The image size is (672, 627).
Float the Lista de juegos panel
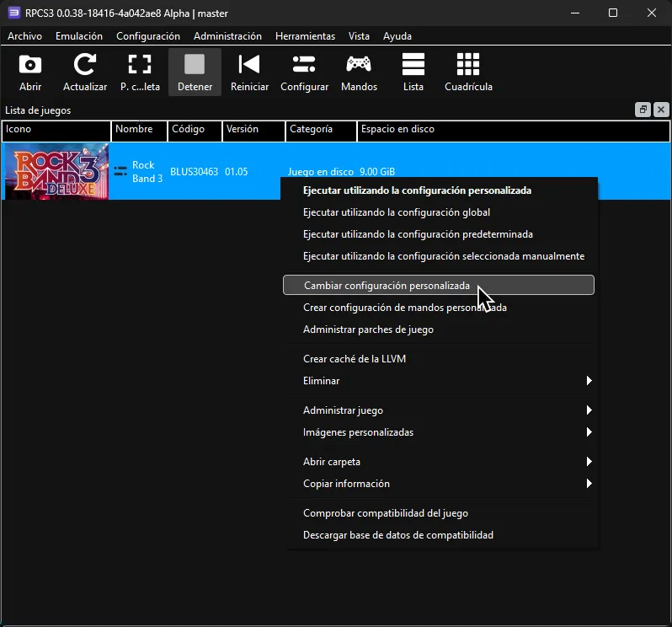pyautogui.click(x=643, y=110)
